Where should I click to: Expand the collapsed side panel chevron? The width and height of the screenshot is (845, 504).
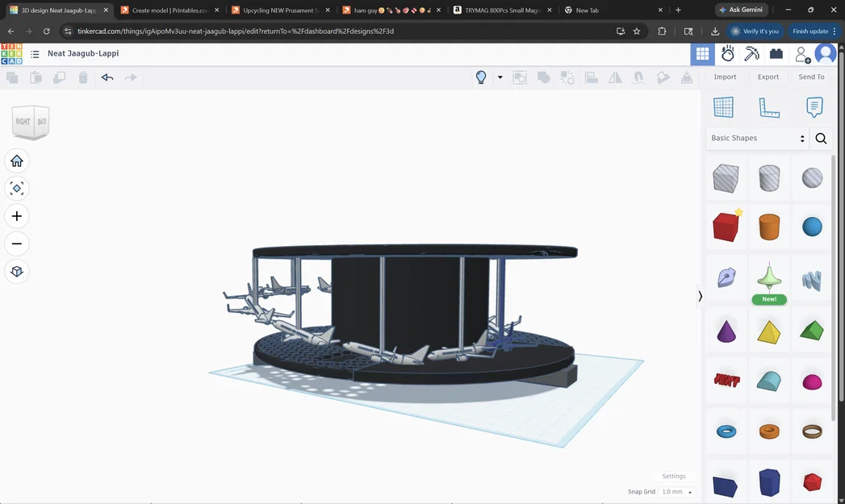(x=700, y=296)
